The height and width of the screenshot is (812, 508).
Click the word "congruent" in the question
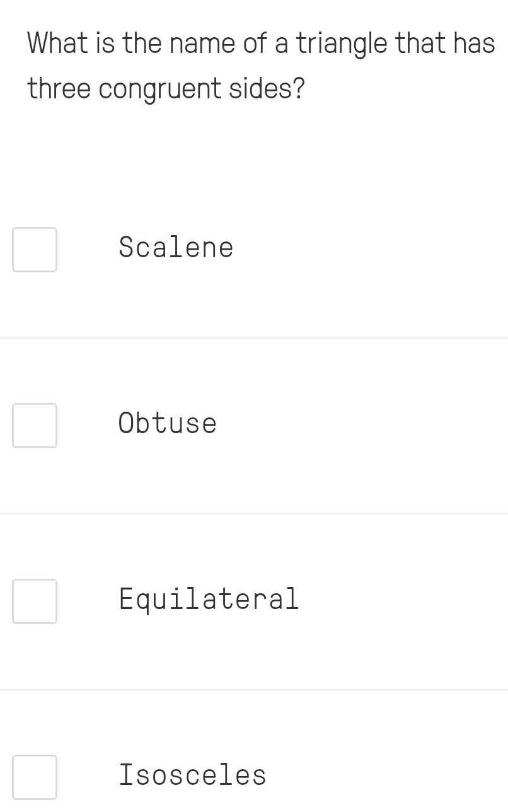(x=161, y=89)
